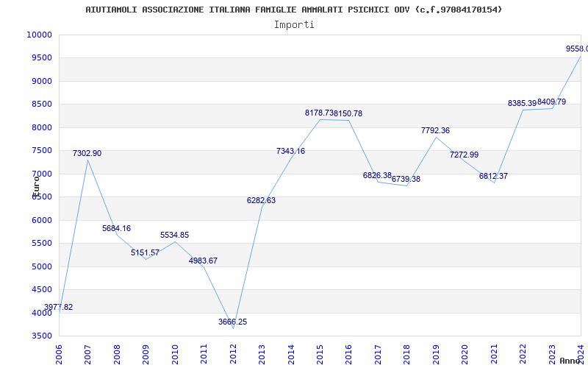Click the data label 8150.78
Image resolution: width=588 pixels, height=368 pixels.
[x=348, y=113]
